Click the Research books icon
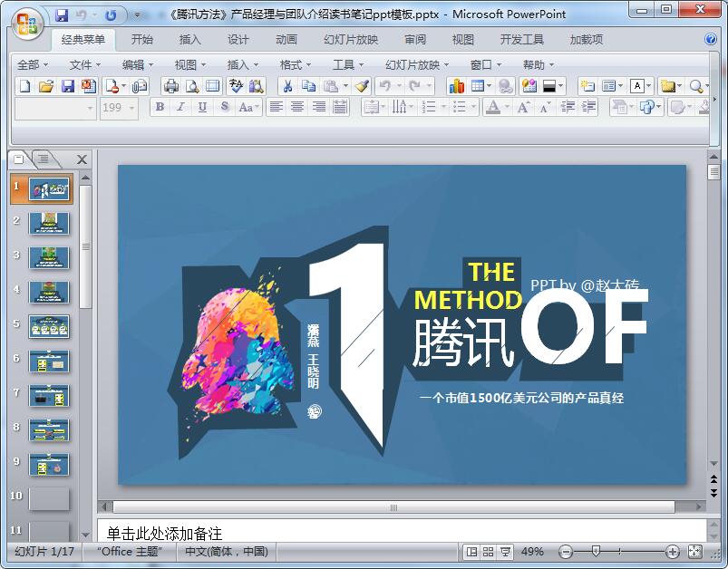 [x=256, y=86]
